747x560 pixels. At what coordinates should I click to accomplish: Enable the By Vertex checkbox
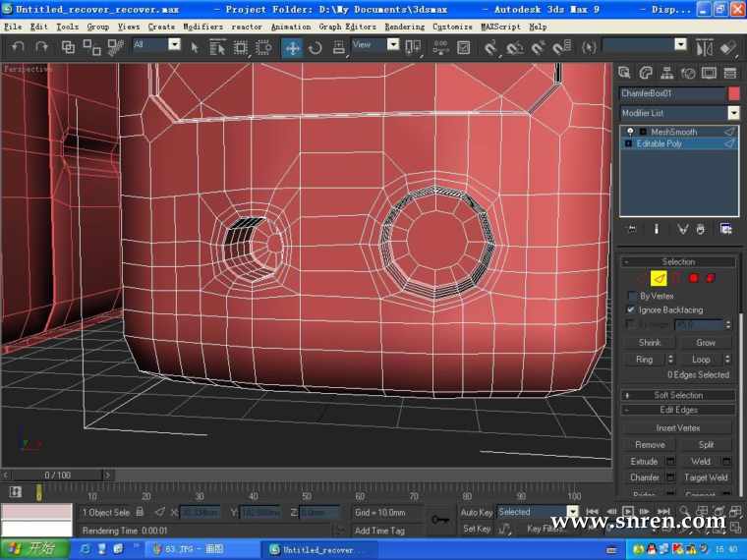pos(632,296)
